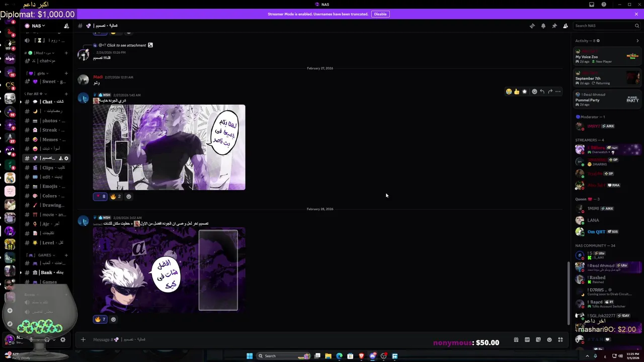Create invite for selected design channel

tap(60, 158)
